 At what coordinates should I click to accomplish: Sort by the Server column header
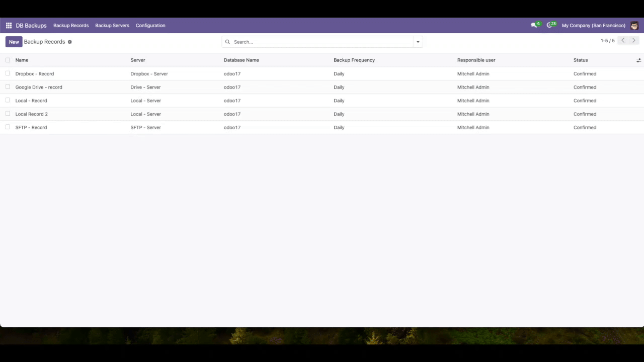[138, 60]
